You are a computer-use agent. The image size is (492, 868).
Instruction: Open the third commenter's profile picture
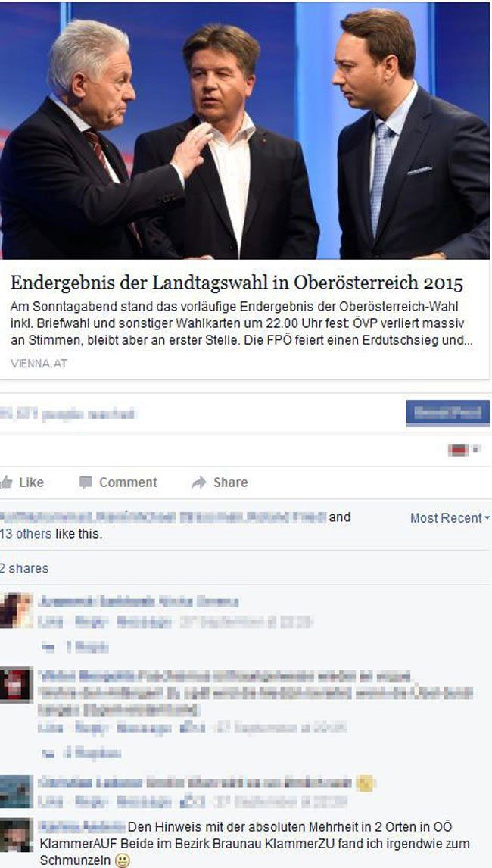(16, 791)
